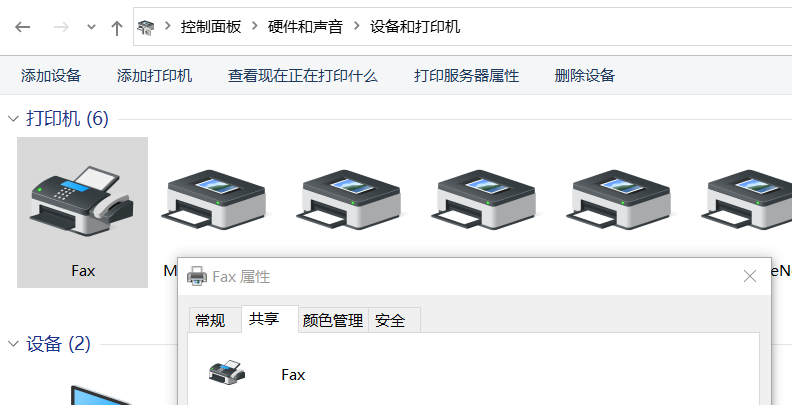
Task: Select the partially visible last printer icon
Action: [x=747, y=199]
